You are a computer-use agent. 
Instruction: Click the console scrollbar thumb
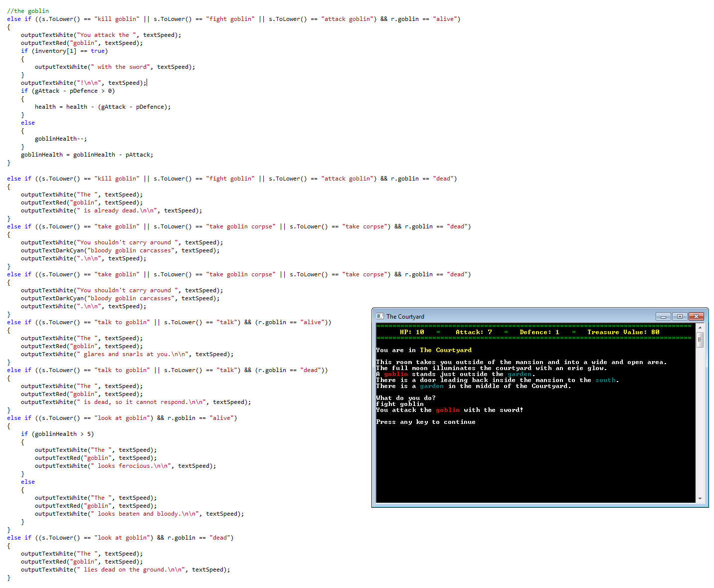700,341
